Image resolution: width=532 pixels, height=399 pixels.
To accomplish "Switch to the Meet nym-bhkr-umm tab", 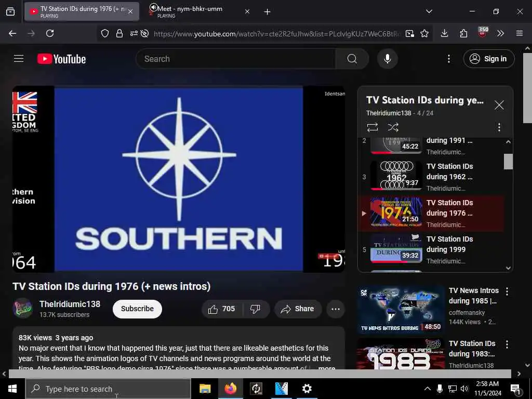I will coord(197,11).
